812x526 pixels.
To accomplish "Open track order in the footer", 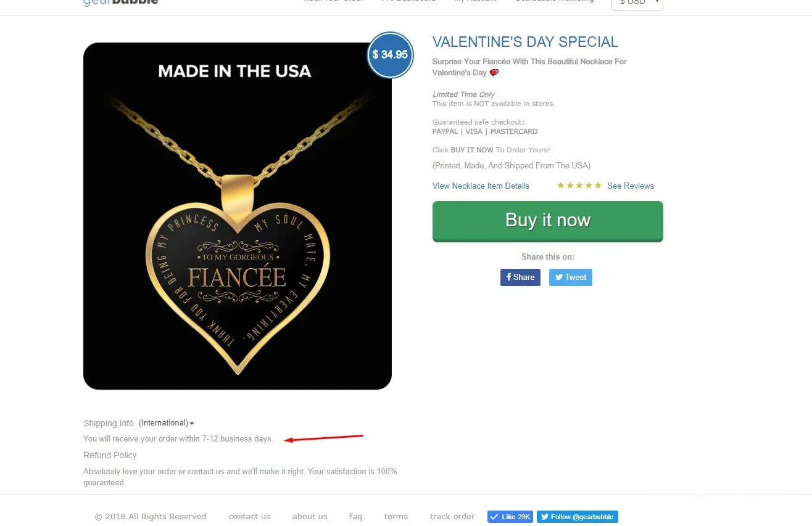I will [452, 517].
